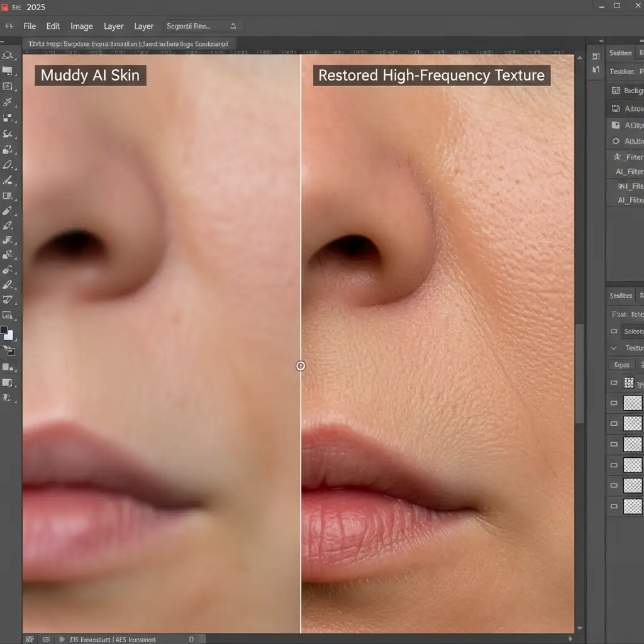
Task: Select the first _Filter entry with star icon
Action: coord(628,157)
